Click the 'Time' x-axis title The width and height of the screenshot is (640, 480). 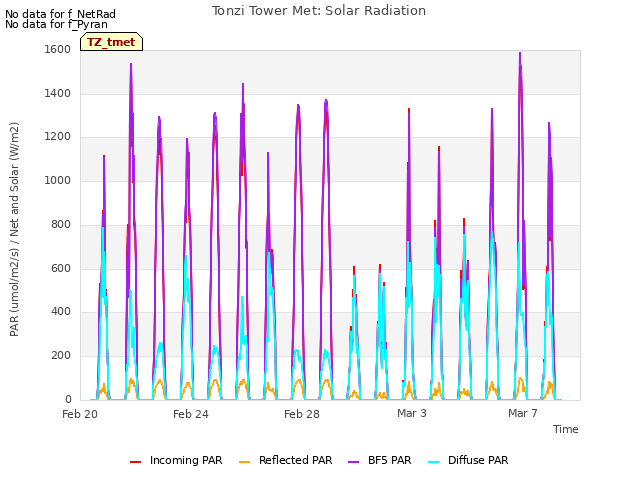coord(566,429)
